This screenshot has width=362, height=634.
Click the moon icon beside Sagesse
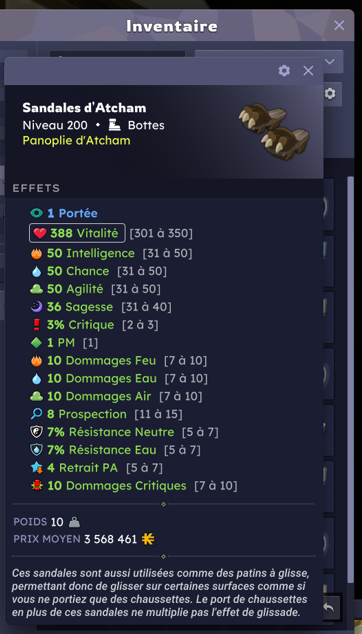point(36,307)
